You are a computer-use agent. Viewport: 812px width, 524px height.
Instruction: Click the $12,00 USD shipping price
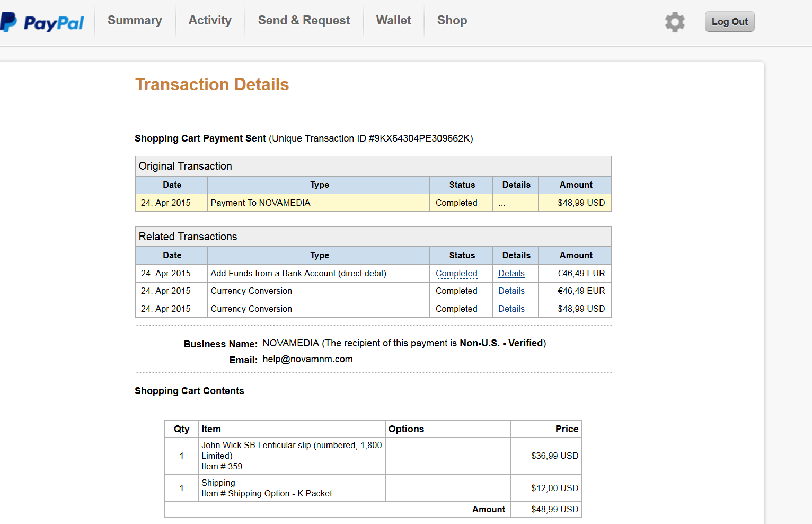pos(554,488)
